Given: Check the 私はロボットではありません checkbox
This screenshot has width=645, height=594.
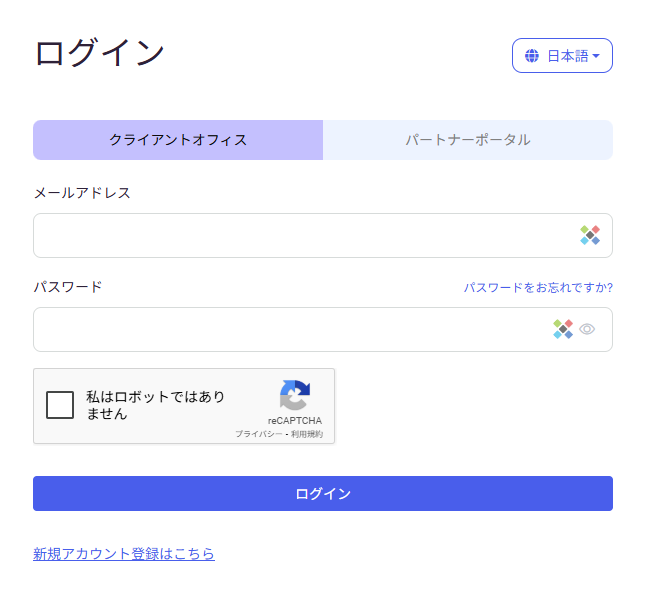Looking at the screenshot, I should pos(60,405).
